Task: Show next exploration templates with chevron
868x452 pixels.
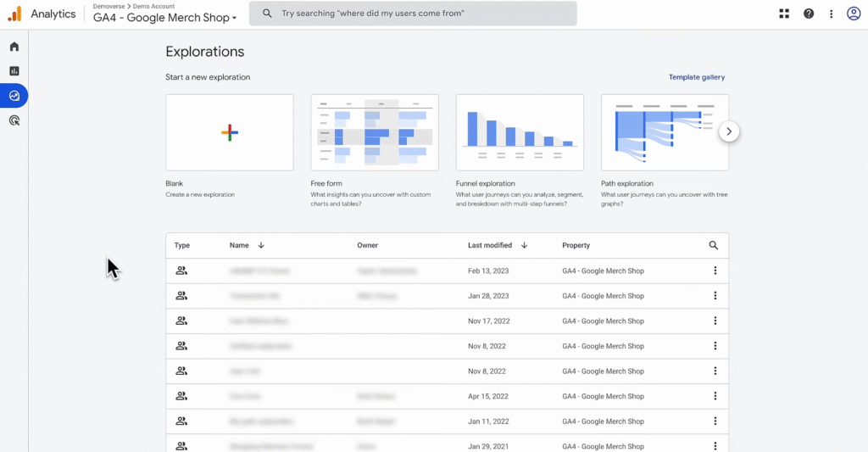Action: pos(729,131)
